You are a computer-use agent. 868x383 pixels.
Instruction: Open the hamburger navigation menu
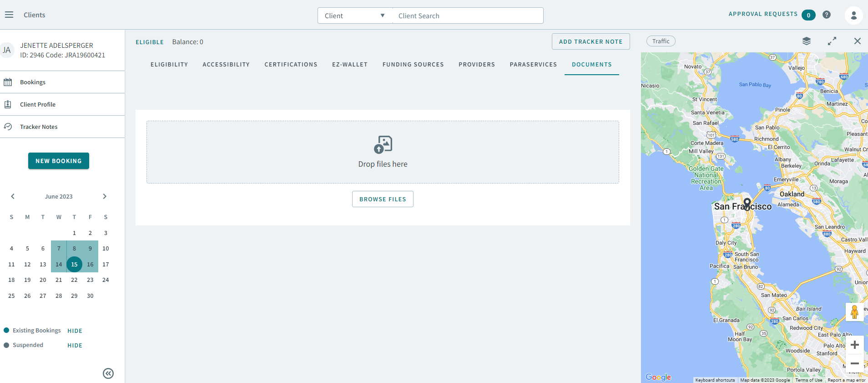[x=9, y=15]
